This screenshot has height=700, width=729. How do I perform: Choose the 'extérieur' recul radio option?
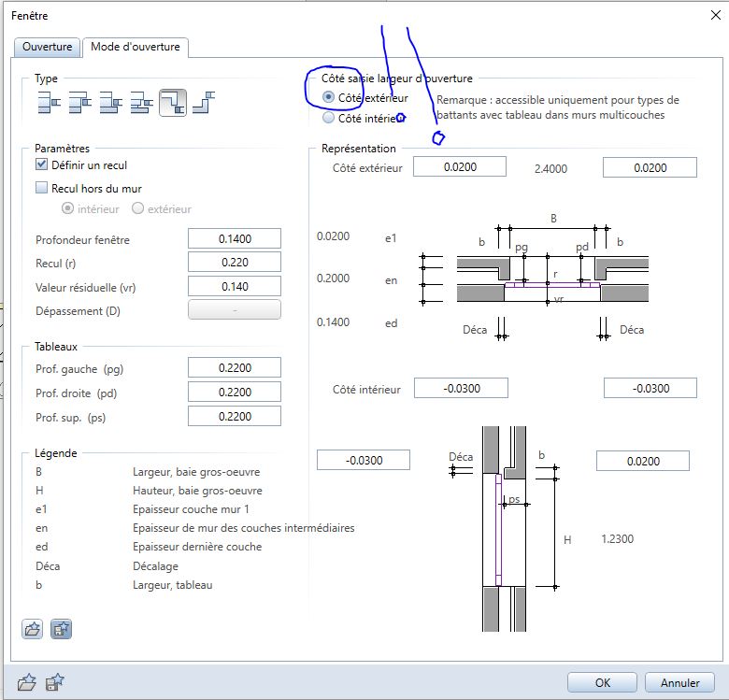137,208
